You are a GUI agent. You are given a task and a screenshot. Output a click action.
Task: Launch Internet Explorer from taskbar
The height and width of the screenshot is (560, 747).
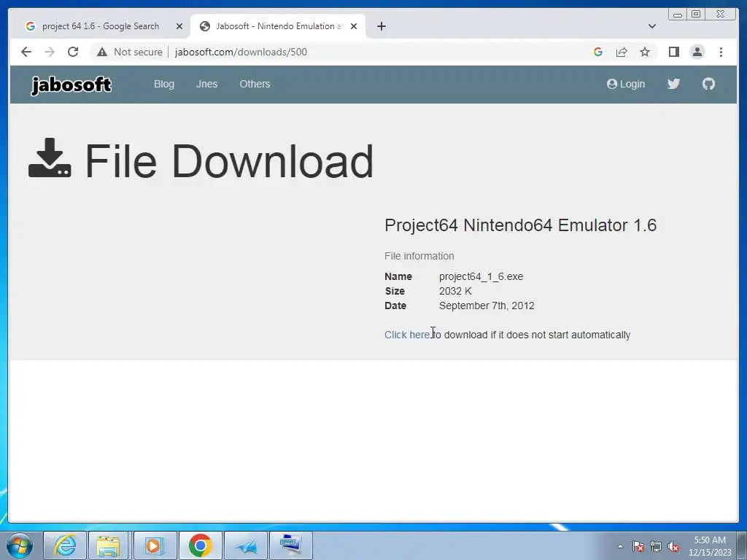65,545
